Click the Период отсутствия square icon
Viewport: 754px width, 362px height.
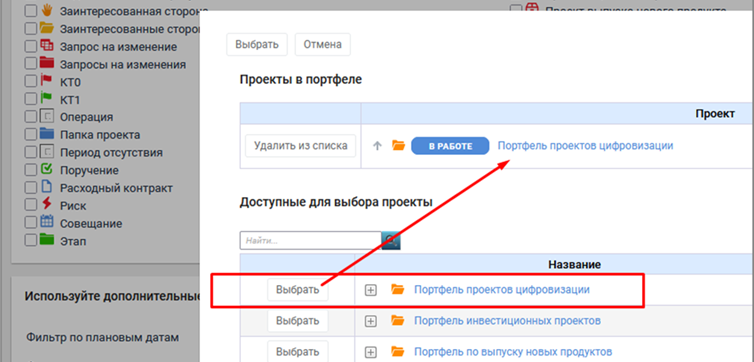(47, 152)
